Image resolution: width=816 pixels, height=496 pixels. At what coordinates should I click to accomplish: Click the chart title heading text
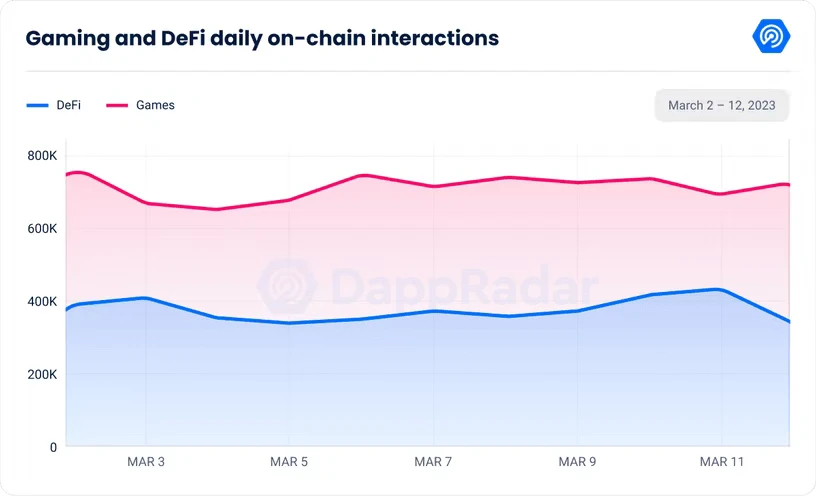(262, 38)
